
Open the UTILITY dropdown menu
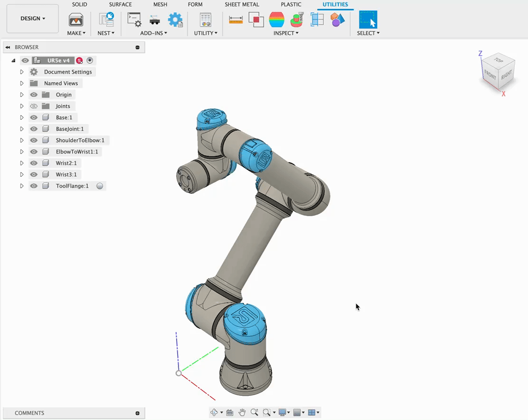(206, 33)
